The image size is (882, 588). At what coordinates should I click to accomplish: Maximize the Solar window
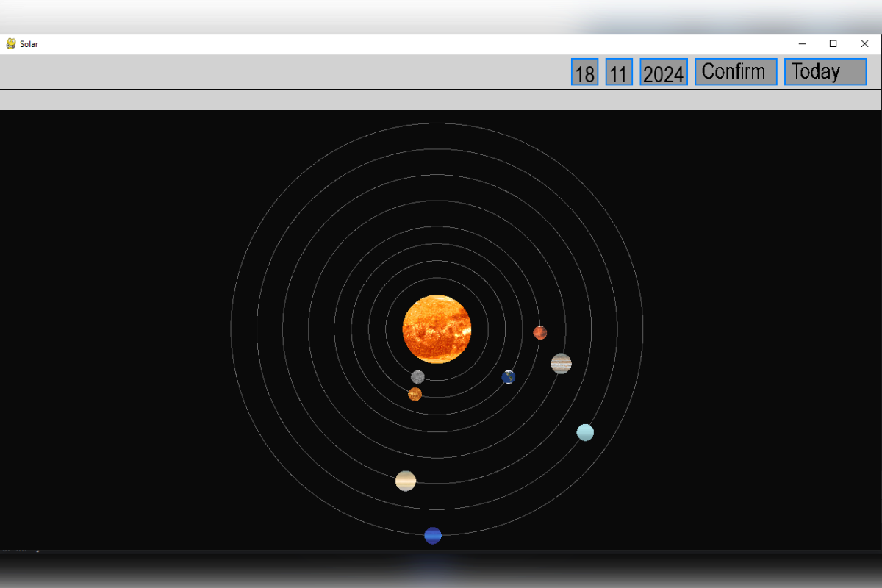833,44
